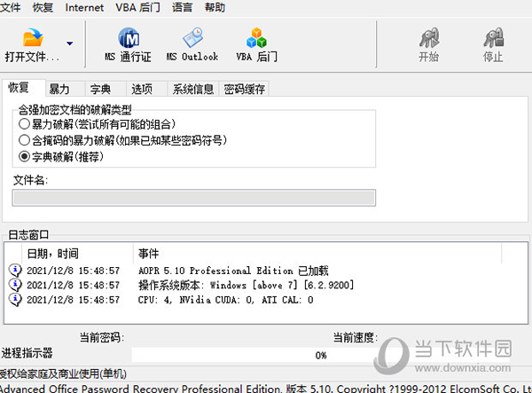Click the 当前速度 label
The image size is (532, 393).
coord(356,337)
